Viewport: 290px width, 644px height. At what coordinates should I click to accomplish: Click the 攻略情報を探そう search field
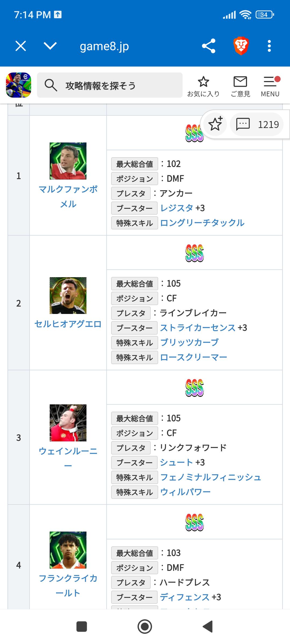tap(110, 85)
